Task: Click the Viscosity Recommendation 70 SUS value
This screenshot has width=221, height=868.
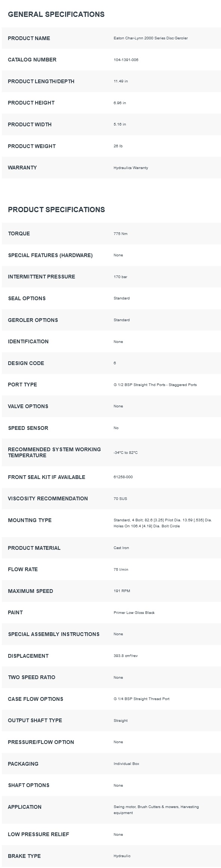Action: pyautogui.click(x=120, y=498)
